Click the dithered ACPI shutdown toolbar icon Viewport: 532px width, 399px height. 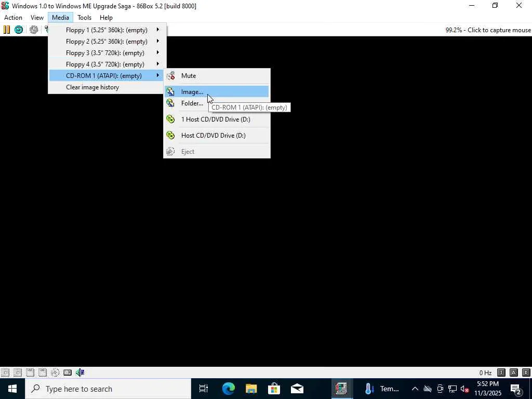coord(34,30)
